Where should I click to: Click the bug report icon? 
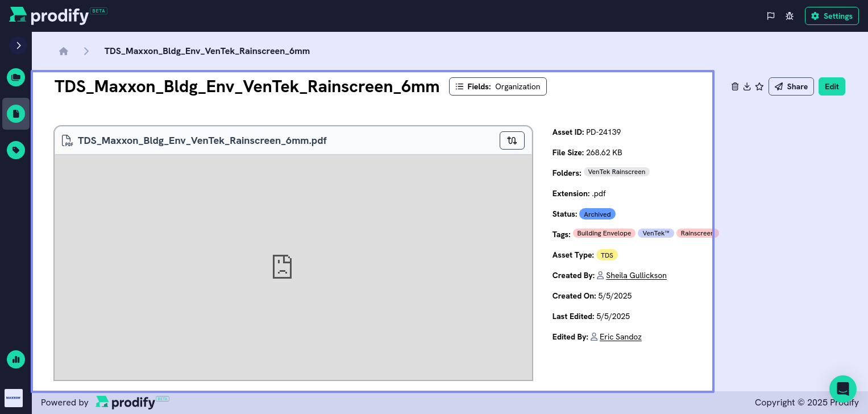(790, 16)
